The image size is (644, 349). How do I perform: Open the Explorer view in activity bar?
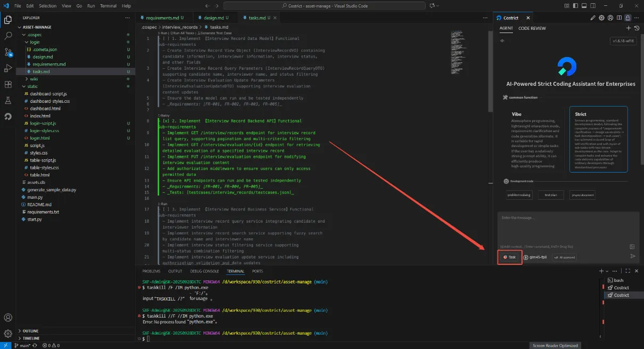[x=8, y=21]
